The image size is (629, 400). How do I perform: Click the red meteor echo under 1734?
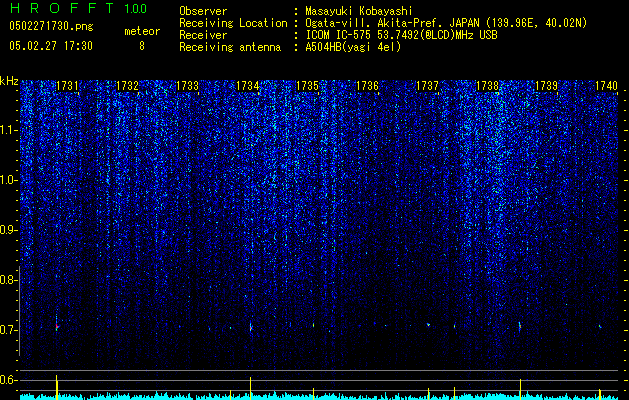[251, 328]
